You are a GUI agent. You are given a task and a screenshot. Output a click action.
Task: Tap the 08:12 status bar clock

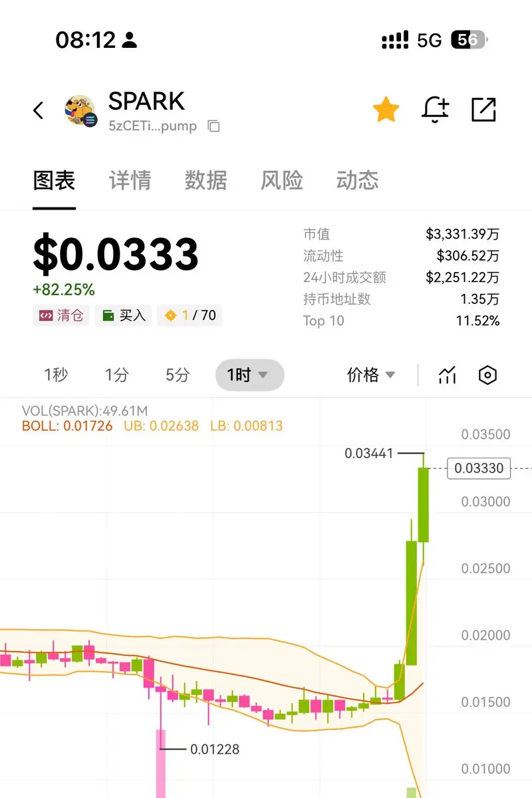(x=85, y=41)
